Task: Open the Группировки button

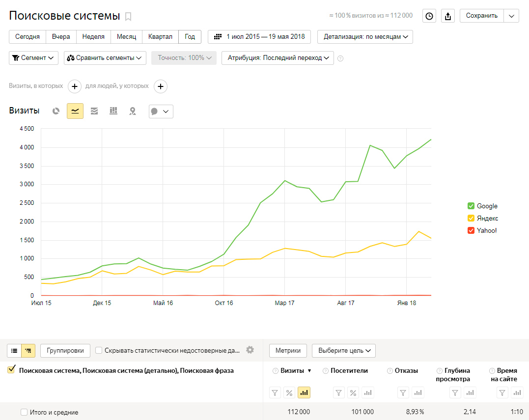Action: point(65,351)
